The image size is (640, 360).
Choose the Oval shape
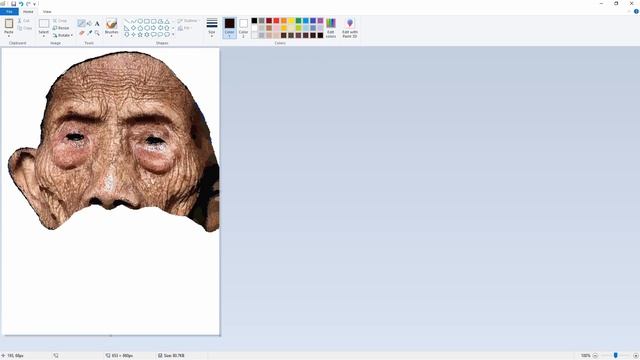point(140,21)
